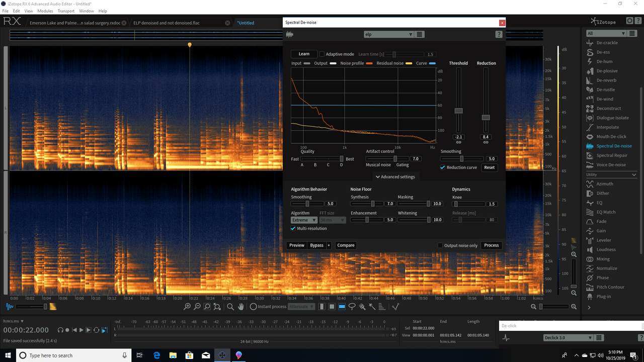This screenshot has width=644, height=362.
Task: Click the Compare button
Action: click(x=346, y=245)
